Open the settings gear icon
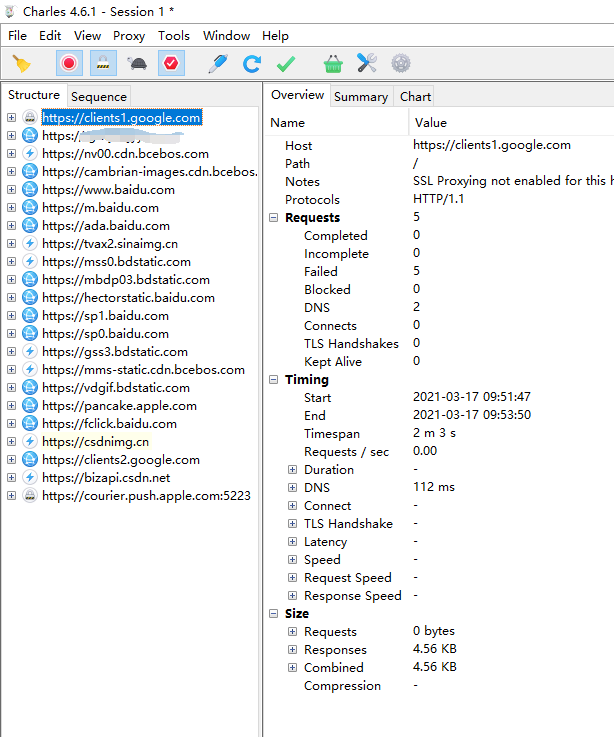The image size is (614, 737). 401,63
